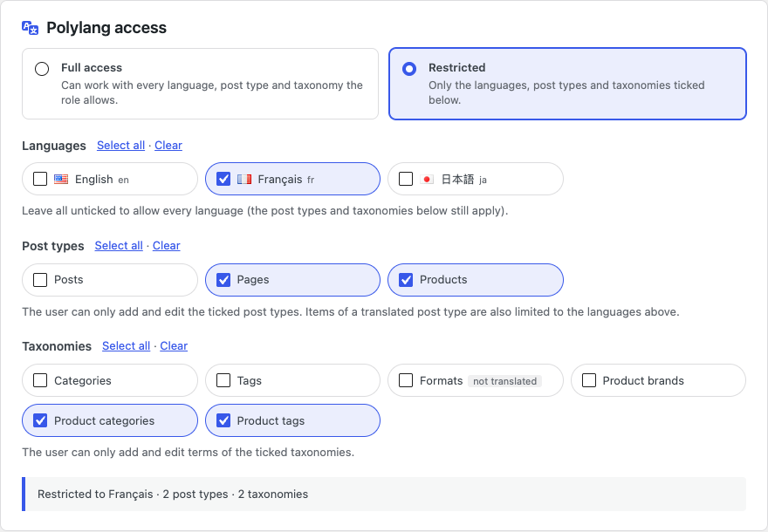This screenshot has width=768, height=532.
Task: Click the Japanese flag icon next to 日本語
Action: pyautogui.click(x=427, y=179)
